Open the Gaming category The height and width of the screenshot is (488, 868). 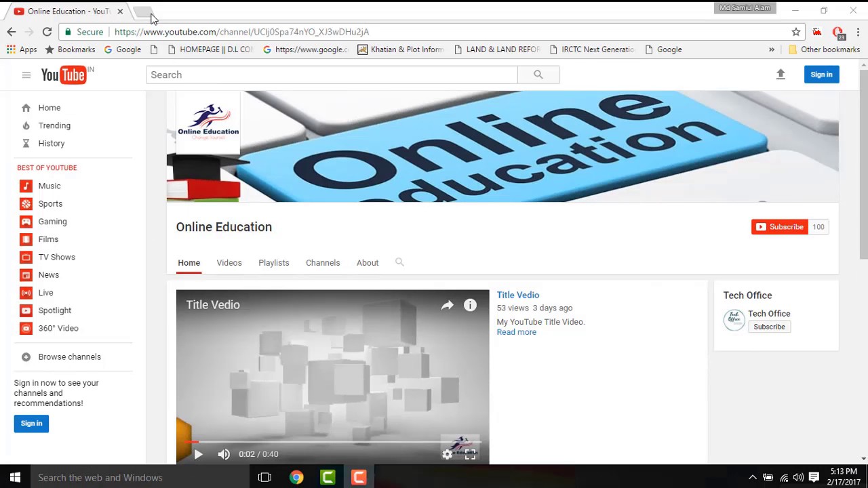coord(52,222)
